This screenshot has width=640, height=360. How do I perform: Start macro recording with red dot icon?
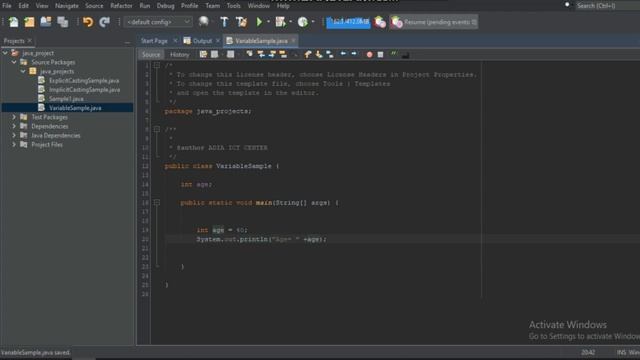(369, 55)
